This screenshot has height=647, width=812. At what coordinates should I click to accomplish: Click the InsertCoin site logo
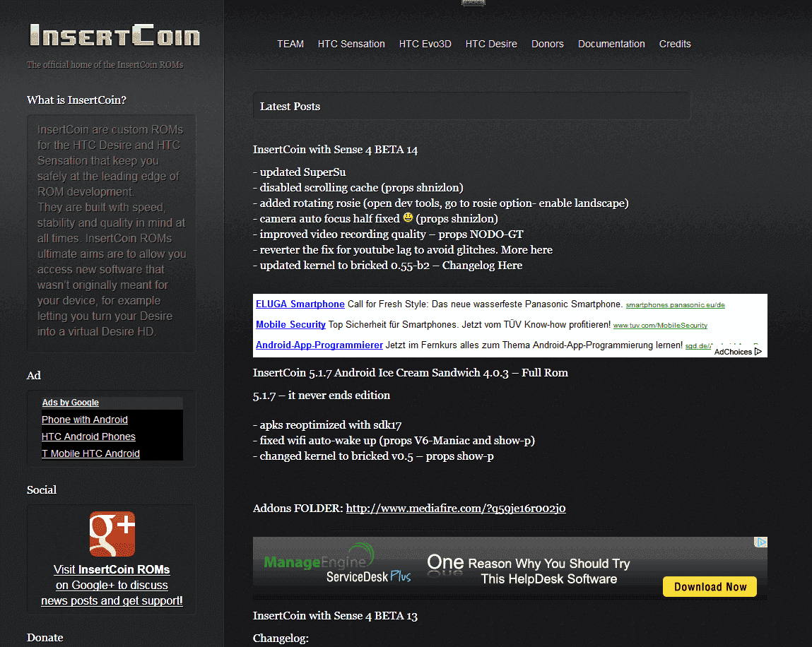pos(114,35)
